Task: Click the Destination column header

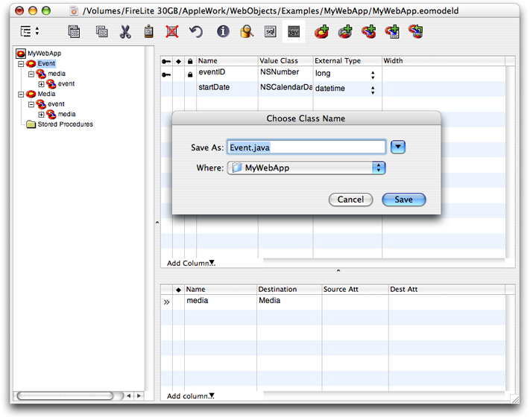Action: point(289,290)
